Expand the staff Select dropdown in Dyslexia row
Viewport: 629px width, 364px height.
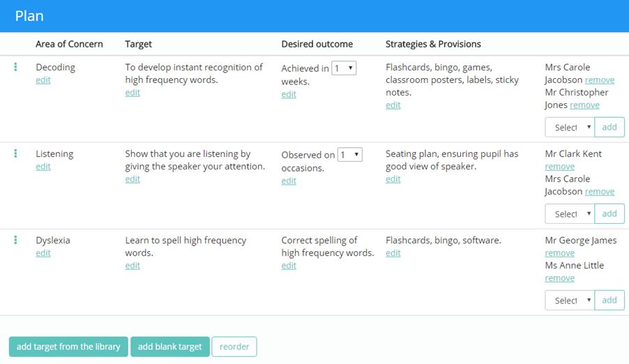[570, 301]
